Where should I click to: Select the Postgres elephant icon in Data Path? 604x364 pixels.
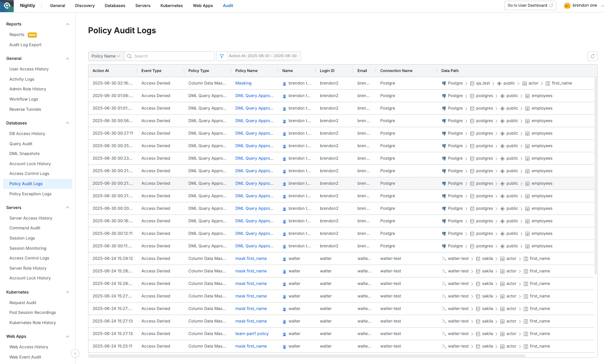pyautogui.click(x=444, y=83)
